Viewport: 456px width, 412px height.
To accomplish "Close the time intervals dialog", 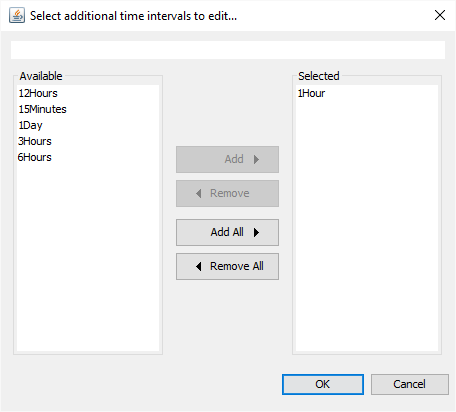I will [440, 15].
